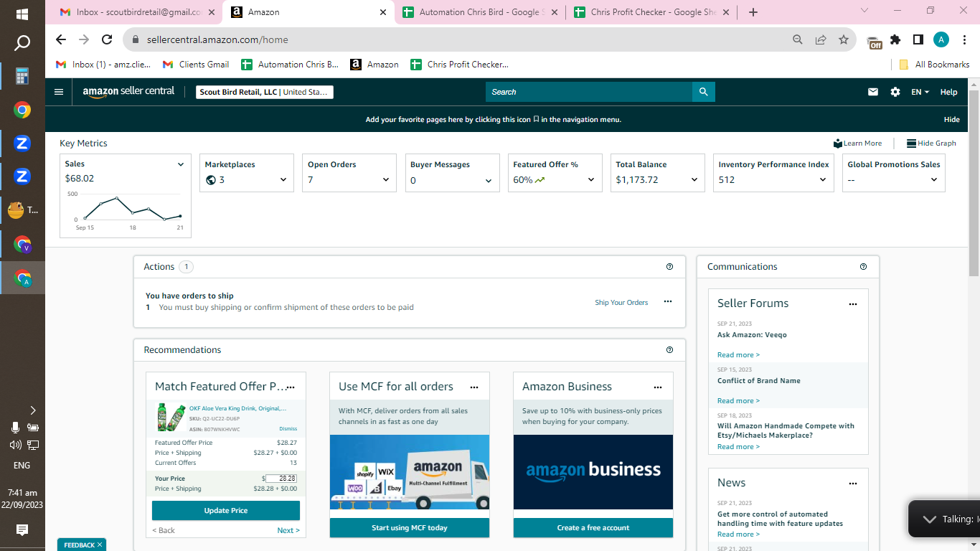
Task: Click the share page icon in address bar
Action: pos(821,39)
